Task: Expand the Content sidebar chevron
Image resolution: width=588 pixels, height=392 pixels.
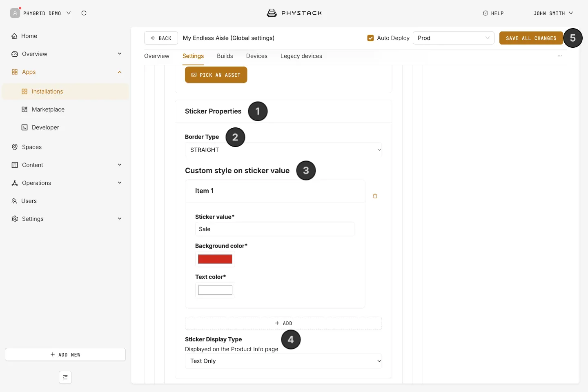Action: pyautogui.click(x=120, y=165)
